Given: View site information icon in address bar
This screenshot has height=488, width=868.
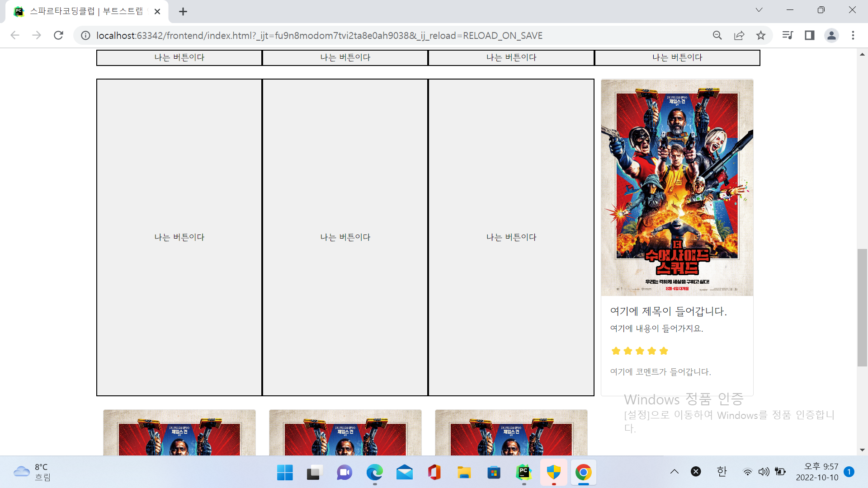Looking at the screenshot, I should click(x=85, y=35).
